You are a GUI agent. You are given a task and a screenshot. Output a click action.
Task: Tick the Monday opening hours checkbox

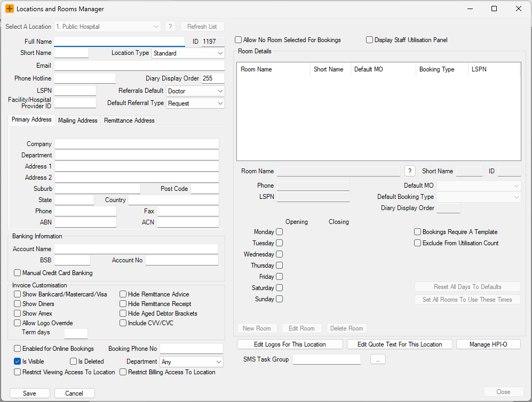pyautogui.click(x=279, y=232)
